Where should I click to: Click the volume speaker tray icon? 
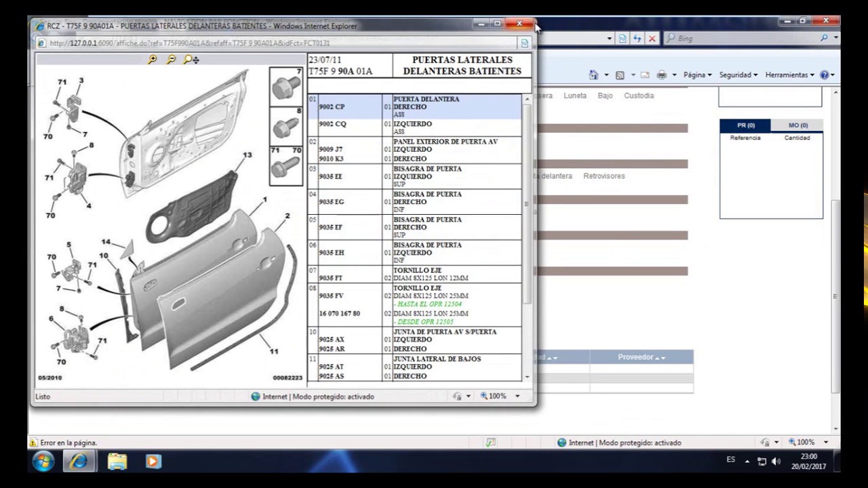tap(776, 462)
